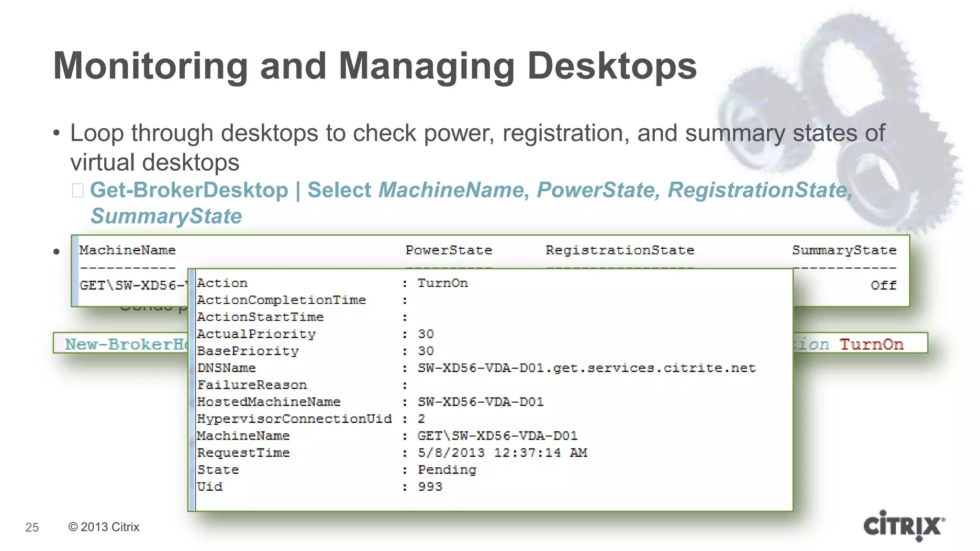Image resolution: width=980 pixels, height=551 pixels.
Task: Click the BasePriority value 30
Action: tap(426, 351)
